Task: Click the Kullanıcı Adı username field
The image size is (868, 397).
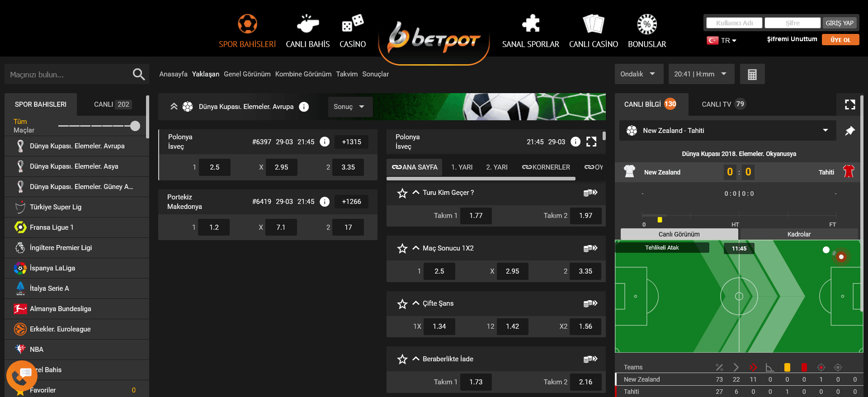Action: tap(734, 23)
